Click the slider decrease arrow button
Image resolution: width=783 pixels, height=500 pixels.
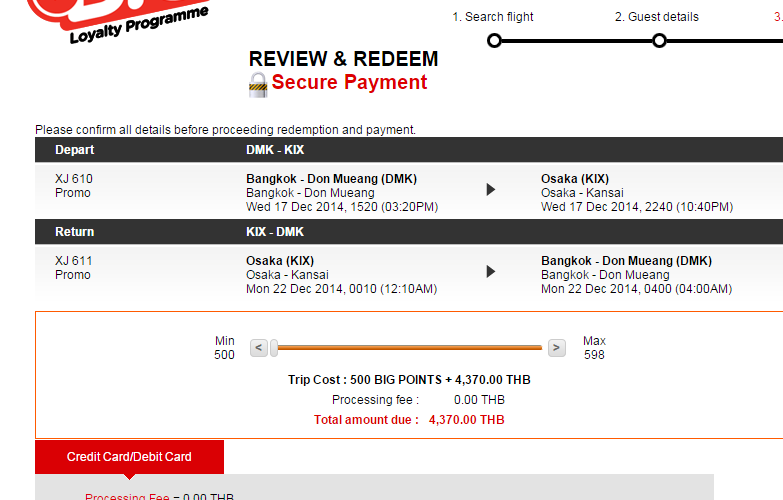(x=259, y=348)
